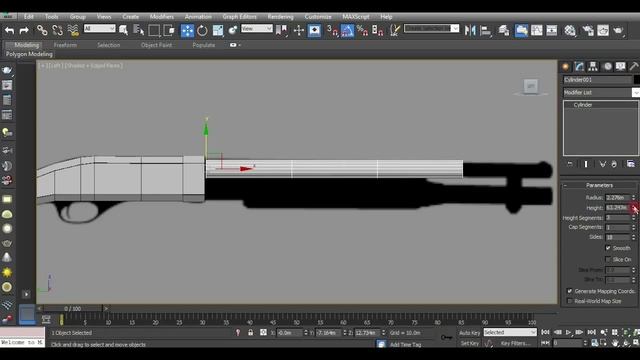This screenshot has height=360, width=640.
Task: Toggle the Angle Snap icon
Action: click(x=347, y=31)
